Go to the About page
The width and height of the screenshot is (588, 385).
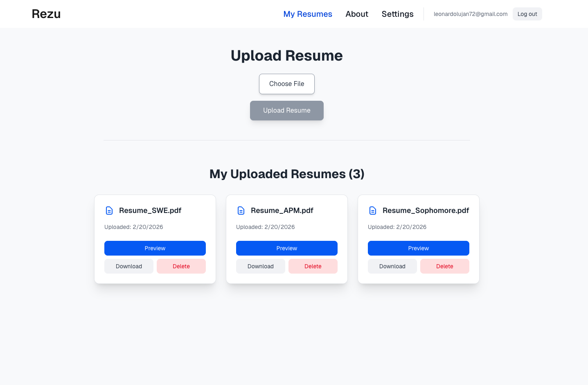(357, 14)
